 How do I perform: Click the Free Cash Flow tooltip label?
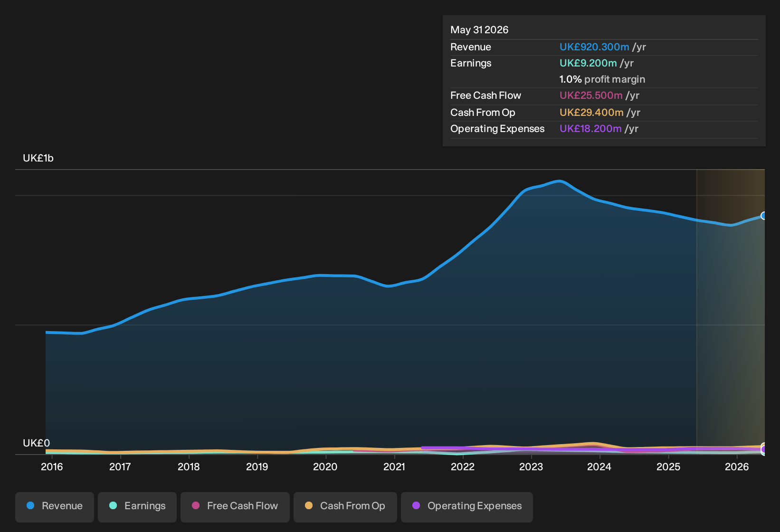coord(485,95)
